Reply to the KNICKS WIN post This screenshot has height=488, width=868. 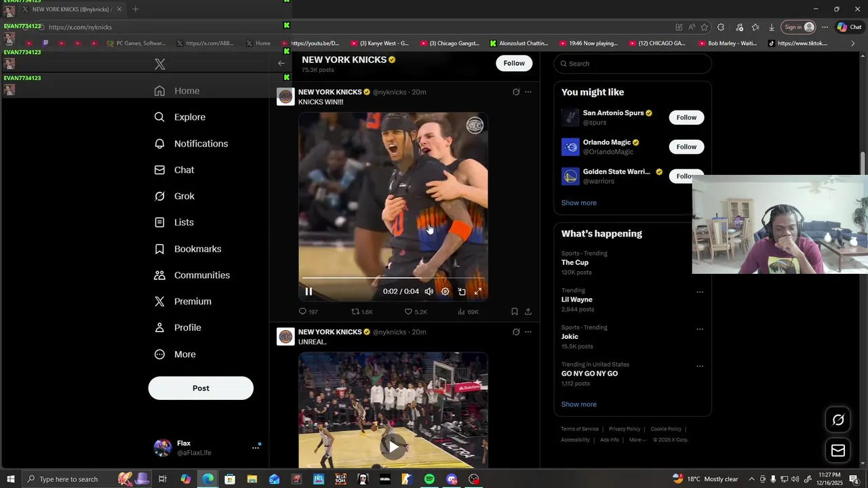[x=308, y=312]
